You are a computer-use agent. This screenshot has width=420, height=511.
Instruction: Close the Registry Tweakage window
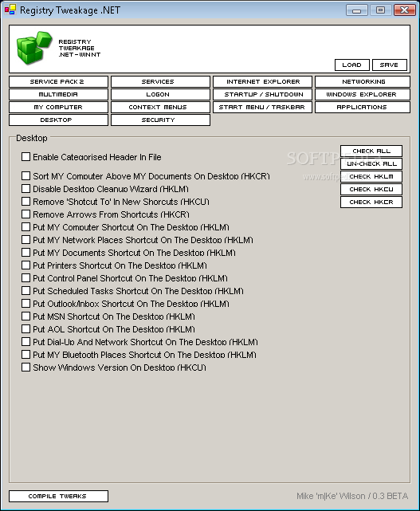pyautogui.click(x=404, y=10)
